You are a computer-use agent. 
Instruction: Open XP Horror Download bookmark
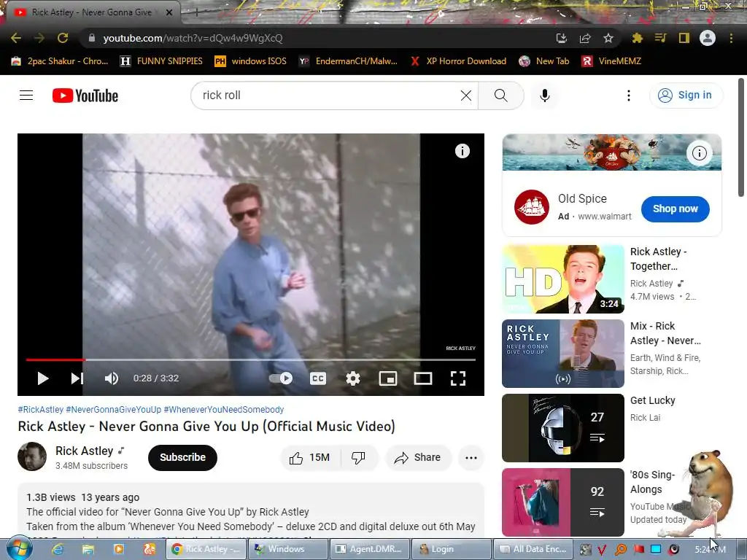[x=458, y=61]
